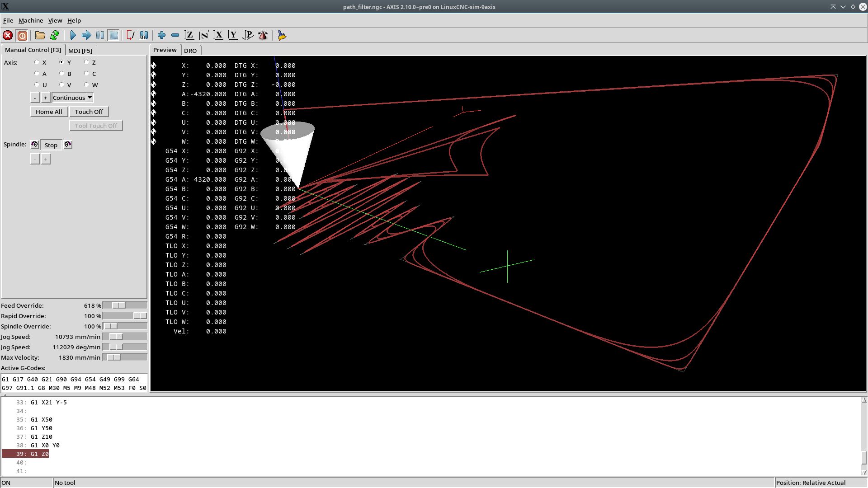Select W axis radio button
This screenshot has width=868, height=488.
(x=87, y=85)
